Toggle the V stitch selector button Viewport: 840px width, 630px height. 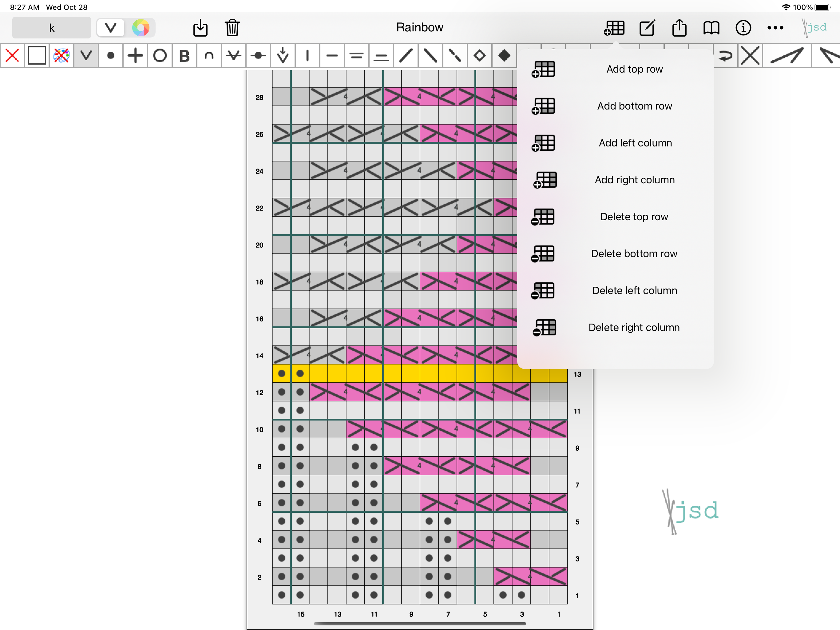110,28
